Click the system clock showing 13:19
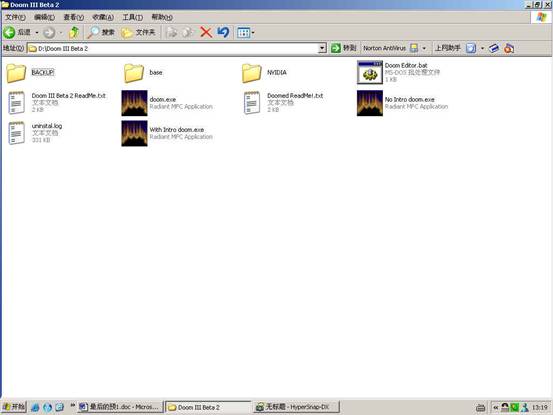 [540, 408]
